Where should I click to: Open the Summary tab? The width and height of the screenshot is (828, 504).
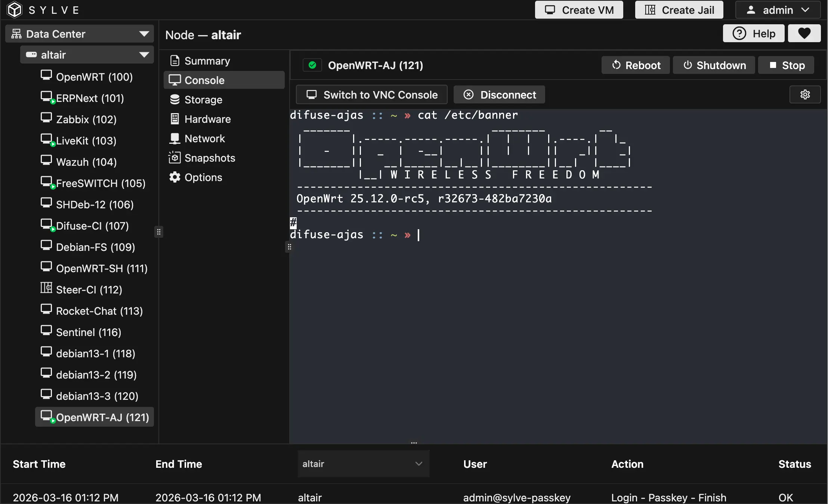point(207,61)
